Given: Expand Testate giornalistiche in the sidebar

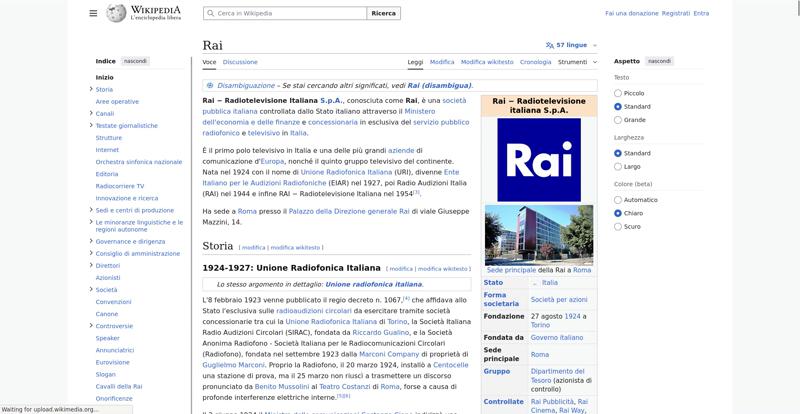Looking at the screenshot, I should [91, 126].
